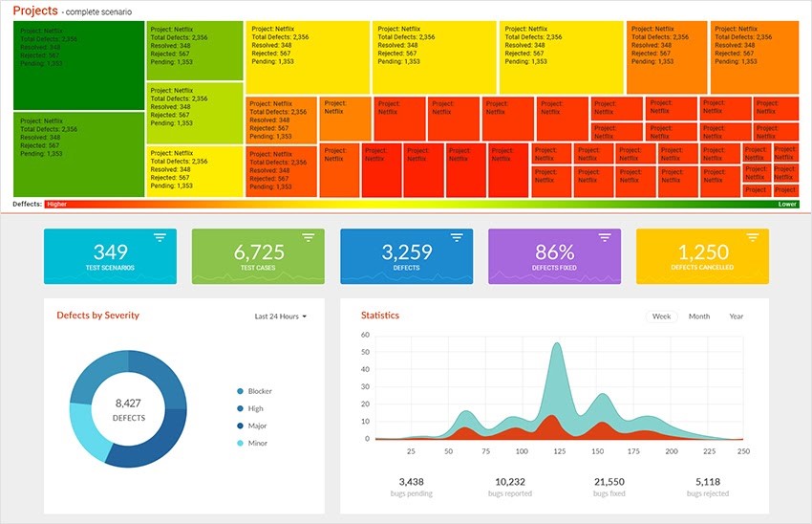Click the Lower end of defects gradient
This screenshot has width=812, height=524.
[787, 205]
